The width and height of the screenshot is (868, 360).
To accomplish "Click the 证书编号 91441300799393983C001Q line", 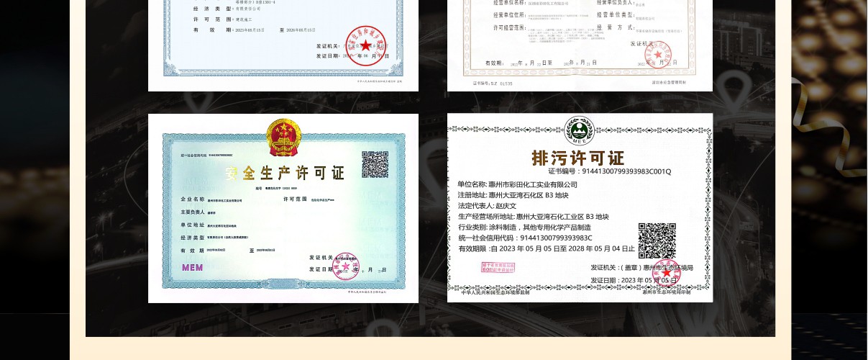I will coord(608,171).
